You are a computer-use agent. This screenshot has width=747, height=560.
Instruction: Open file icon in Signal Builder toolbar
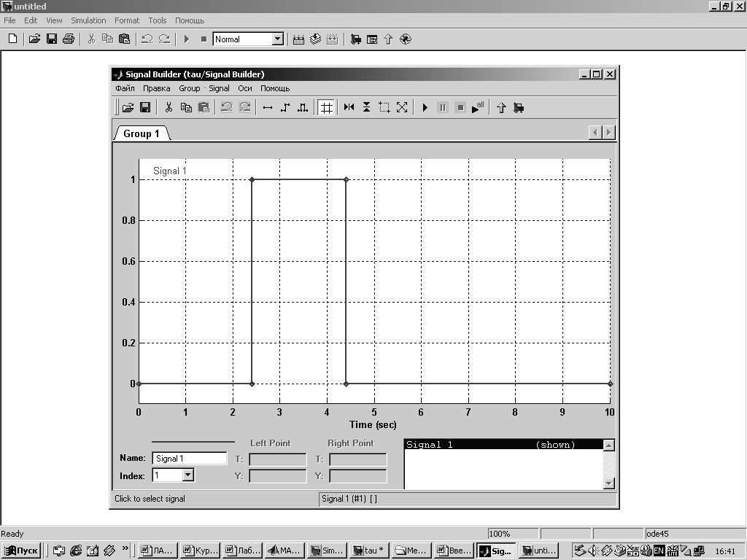tap(128, 108)
